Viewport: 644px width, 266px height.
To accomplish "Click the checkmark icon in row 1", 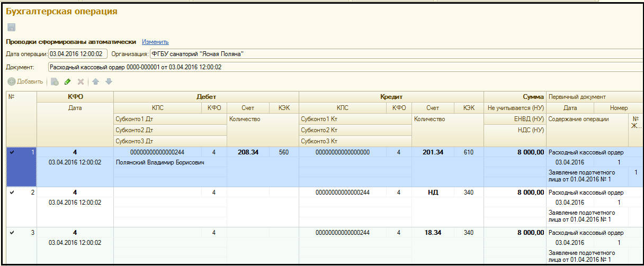I will tap(12, 152).
